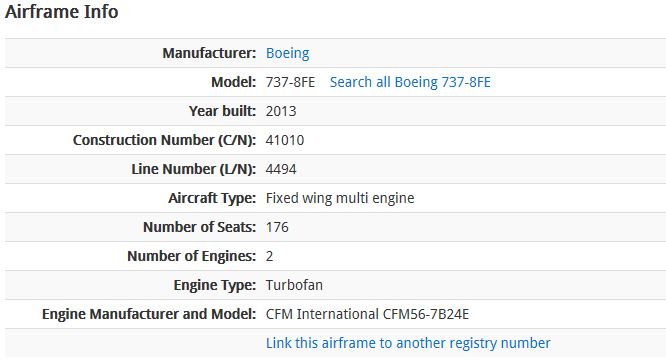Open Link this airframe to another registry number

pos(408,343)
